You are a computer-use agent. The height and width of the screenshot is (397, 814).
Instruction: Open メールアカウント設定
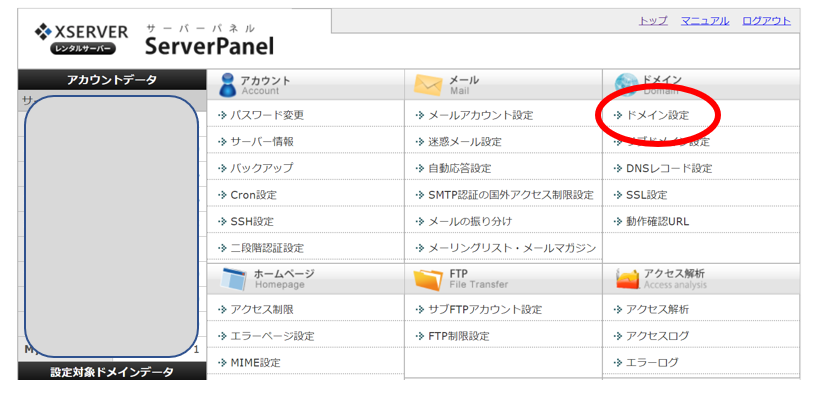[481, 115]
